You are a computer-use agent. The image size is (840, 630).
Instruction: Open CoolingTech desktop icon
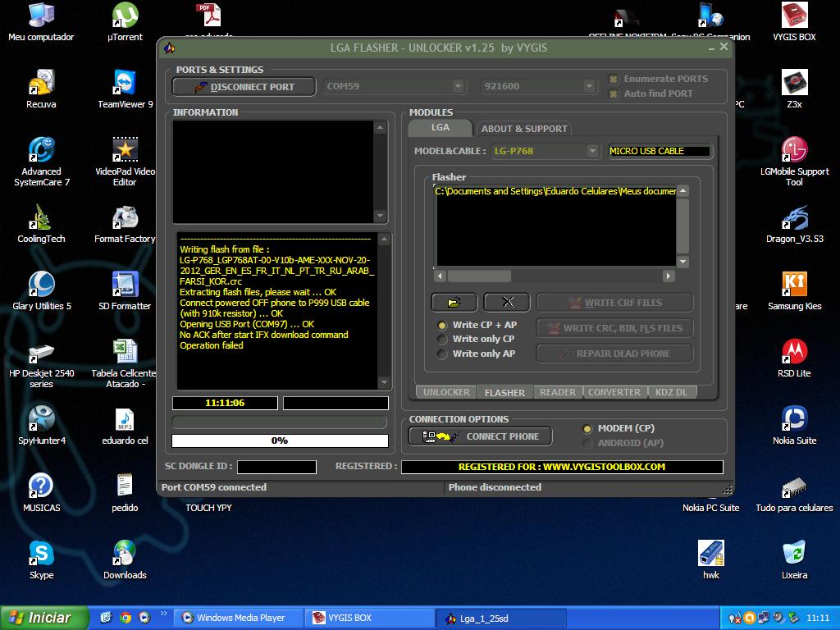[x=41, y=223]
